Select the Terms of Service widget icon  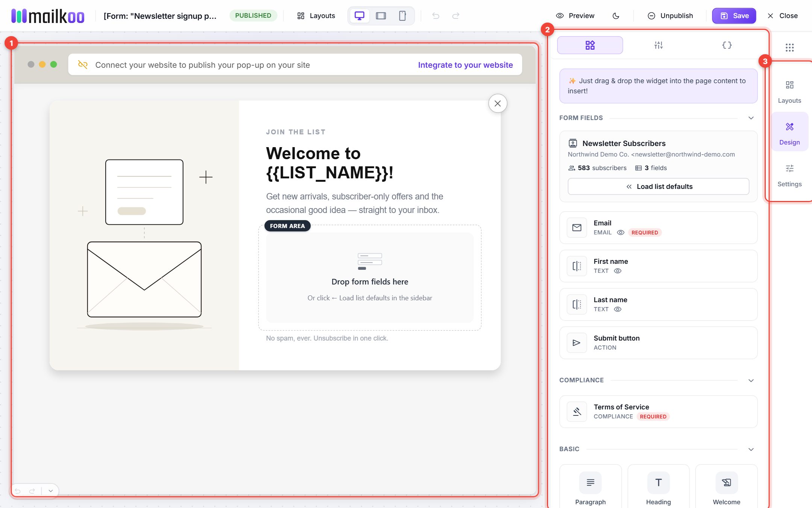point(577,412)
